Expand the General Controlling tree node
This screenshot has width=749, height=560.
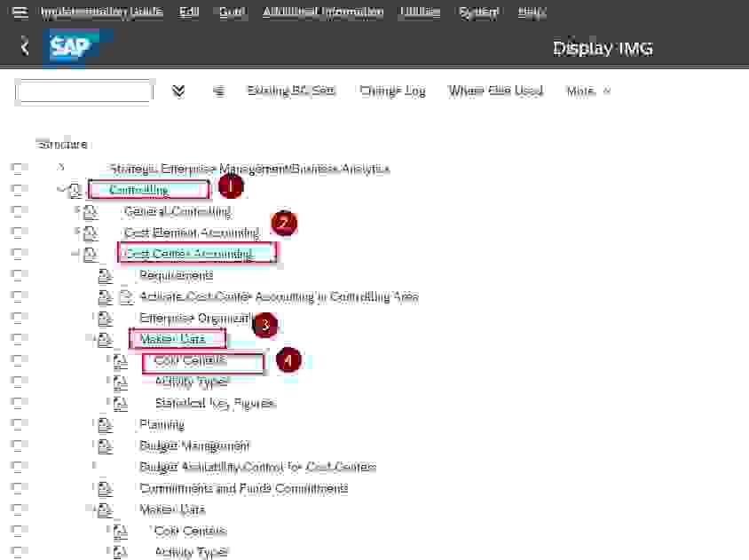coord(78,211)
